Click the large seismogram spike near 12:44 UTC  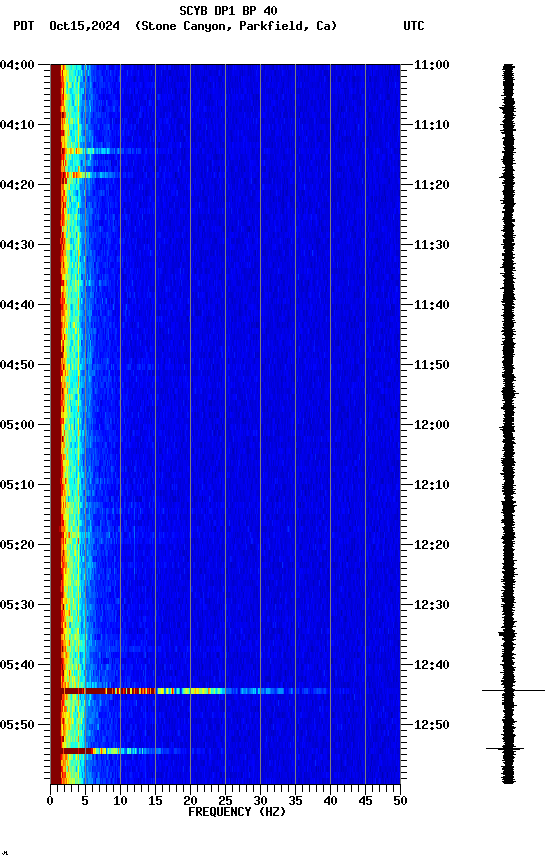click(513, 690)
